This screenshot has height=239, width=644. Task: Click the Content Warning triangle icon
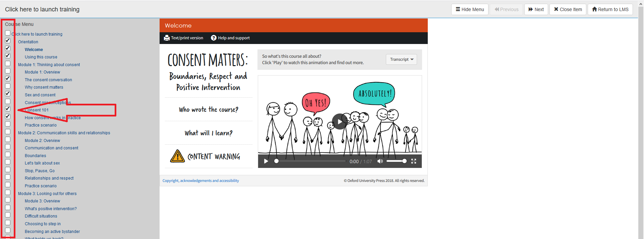click(x=177, y=156)
